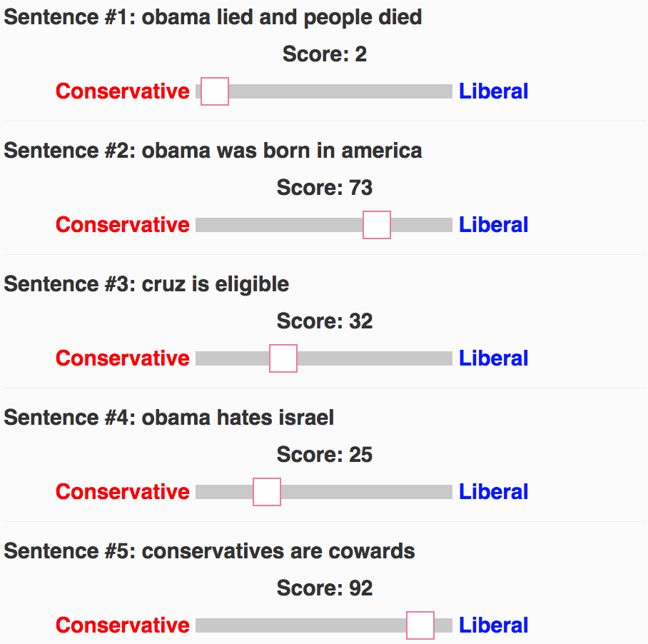This screenshot has width=648, height=644.
Task: Click Score: 92 text
Action: click(x=325, y=588)
